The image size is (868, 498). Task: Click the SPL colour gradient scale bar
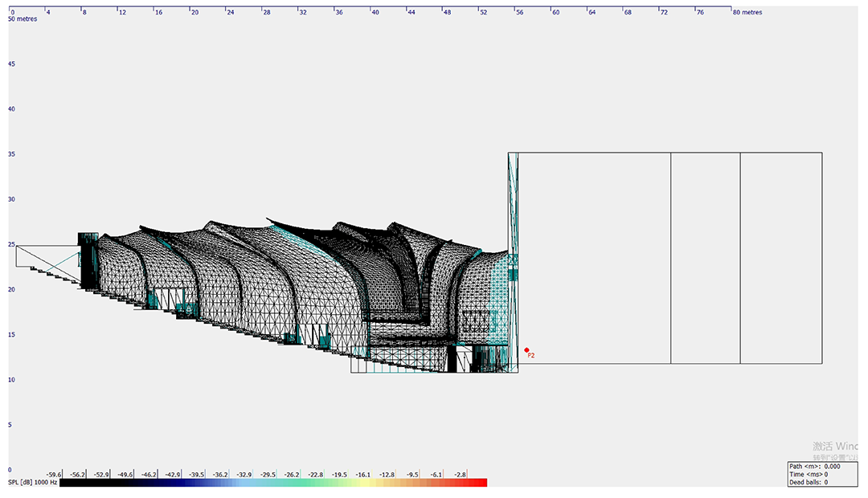click(x=273, y=483)
